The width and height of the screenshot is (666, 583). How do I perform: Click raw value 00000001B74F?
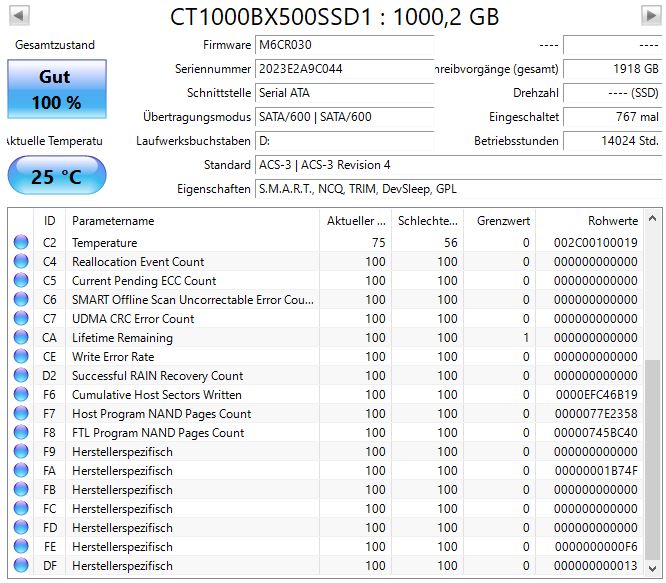596,471
